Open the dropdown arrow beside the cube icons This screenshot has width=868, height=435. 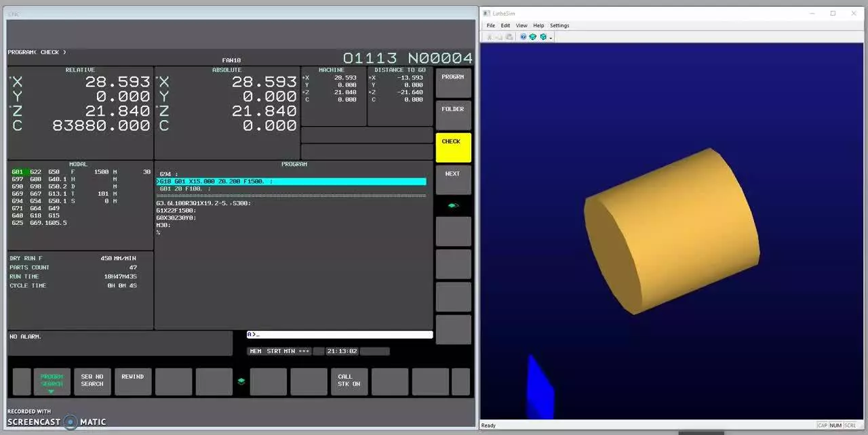click(551, 37)
